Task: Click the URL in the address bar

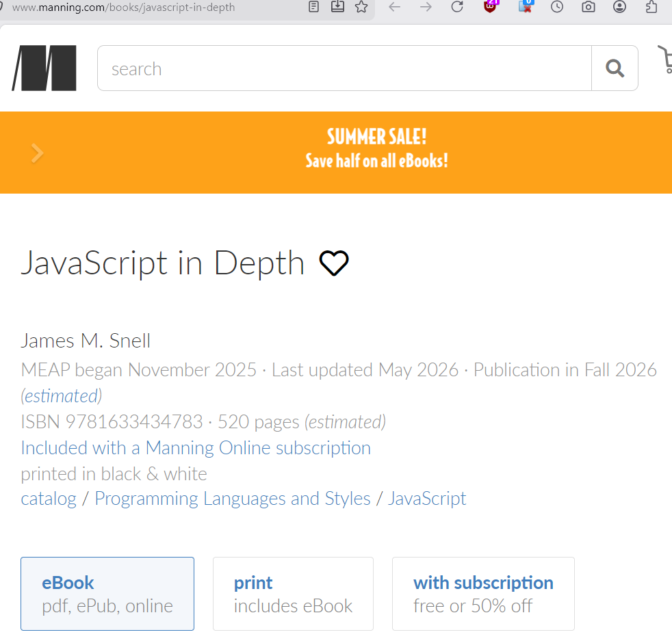Action: pos(123,8)
